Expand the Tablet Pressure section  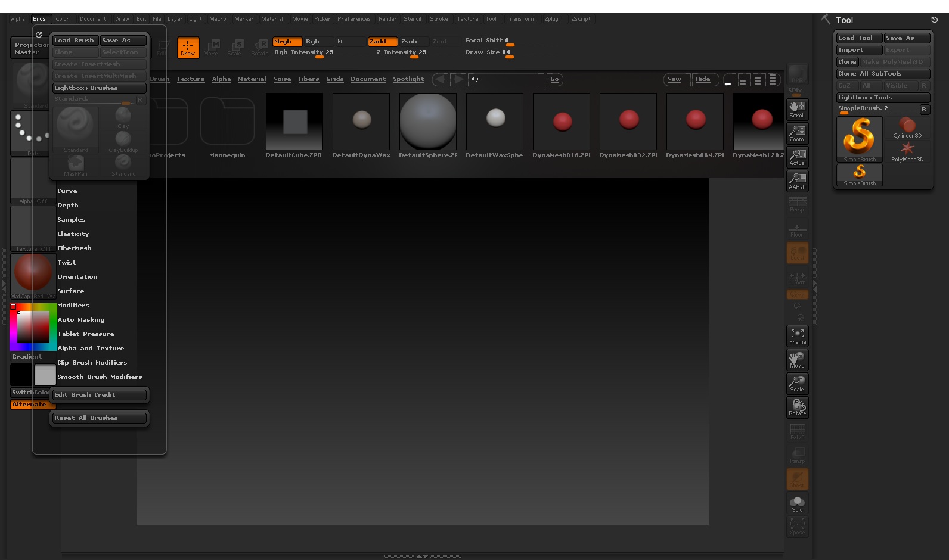click(86, 334)
